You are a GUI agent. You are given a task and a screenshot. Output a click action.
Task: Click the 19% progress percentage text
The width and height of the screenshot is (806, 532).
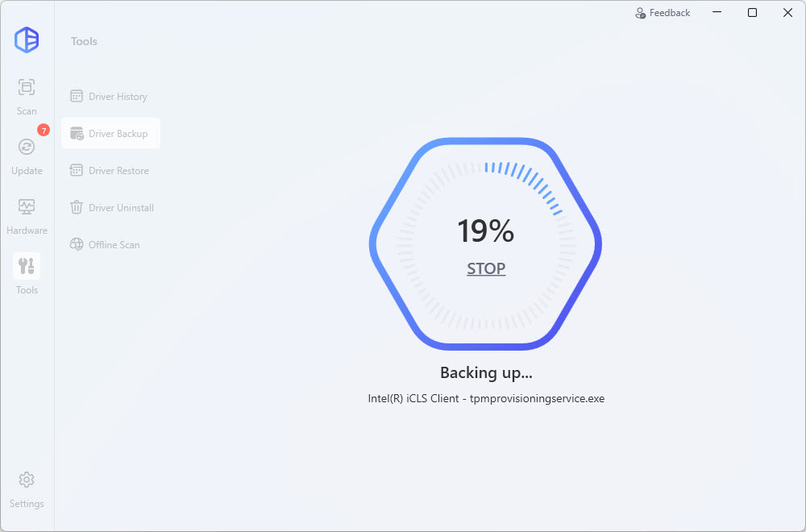[485, 231]
